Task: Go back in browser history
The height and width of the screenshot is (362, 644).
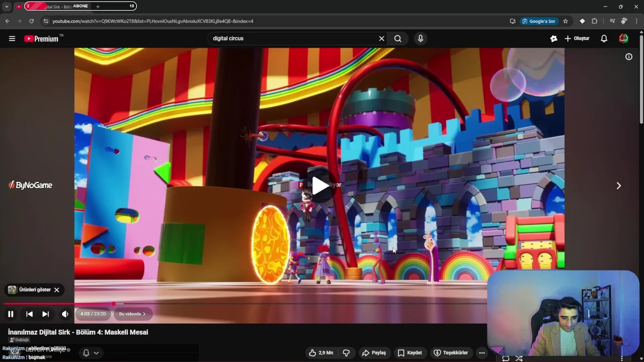Action: pos(7,21)
